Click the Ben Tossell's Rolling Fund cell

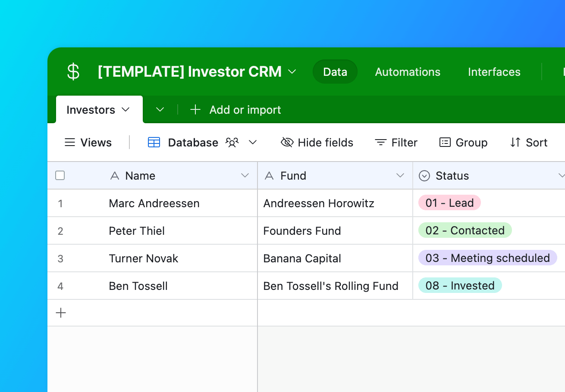[x=335, y=286]
